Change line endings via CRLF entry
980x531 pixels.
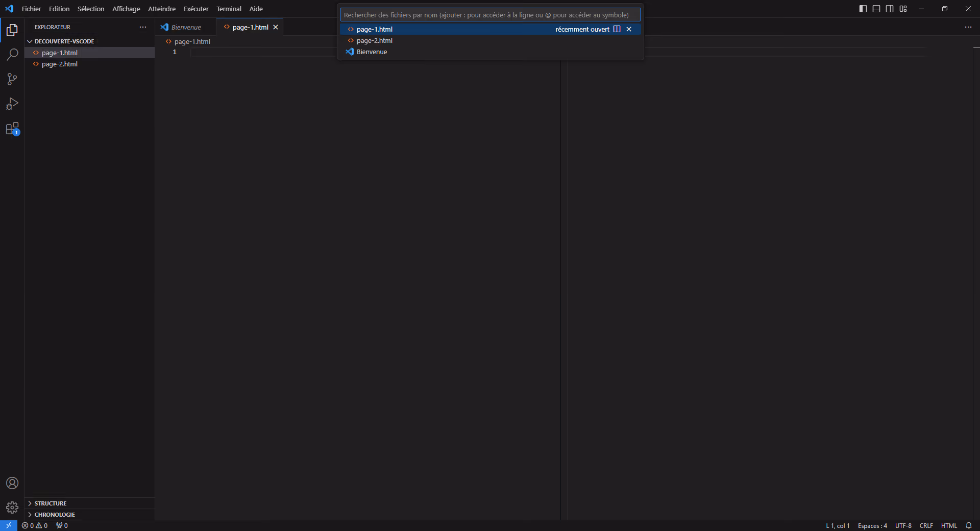[926, 525]
